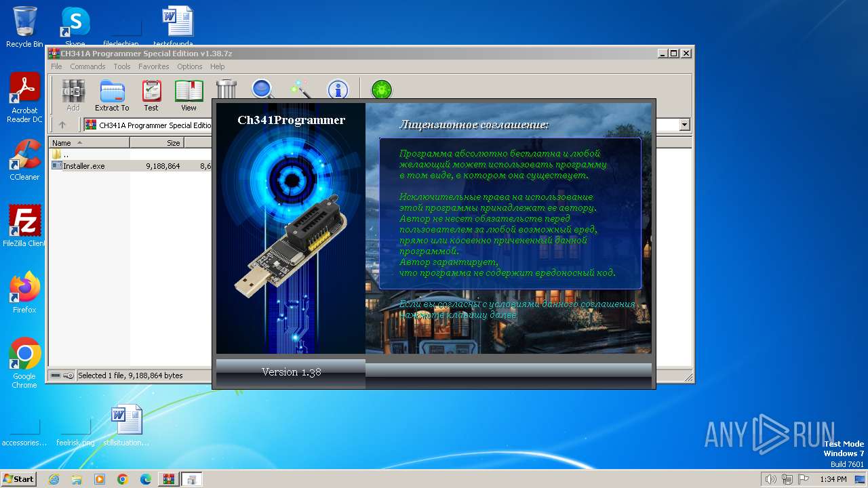Open Chrome from the taskbar
The image size is (868, 488).
(x=123, y=479)
